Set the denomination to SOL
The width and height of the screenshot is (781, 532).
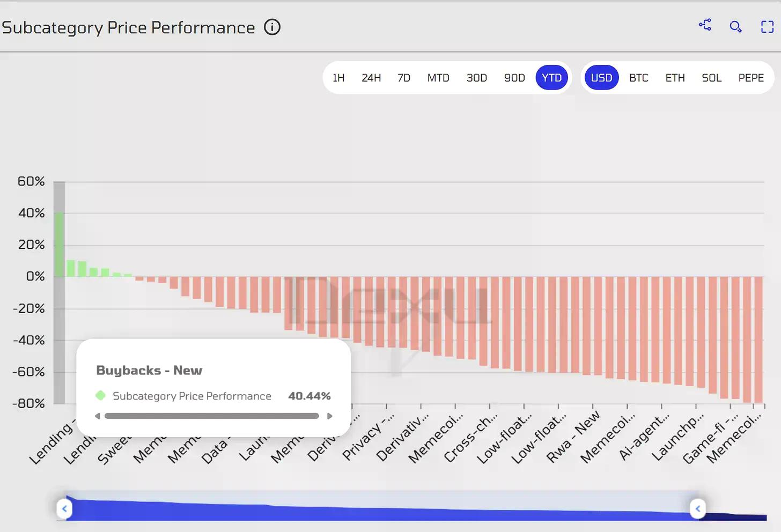(x=711, y=78)
